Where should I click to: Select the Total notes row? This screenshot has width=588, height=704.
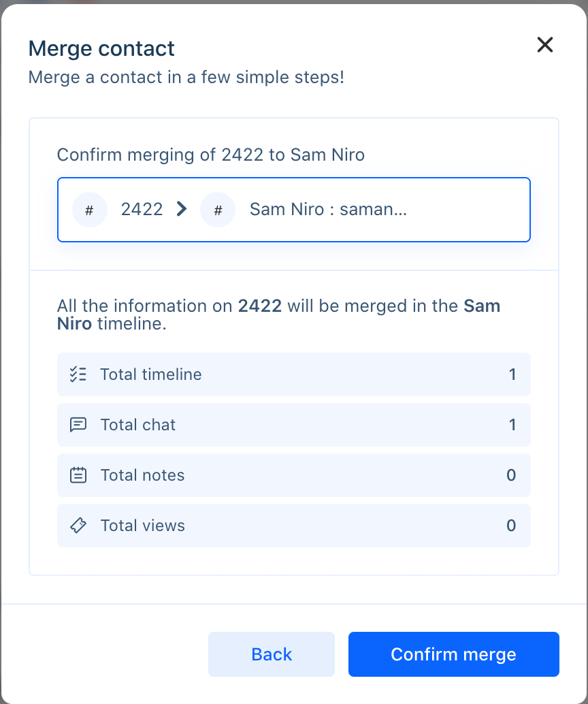(x=294, y=475)
